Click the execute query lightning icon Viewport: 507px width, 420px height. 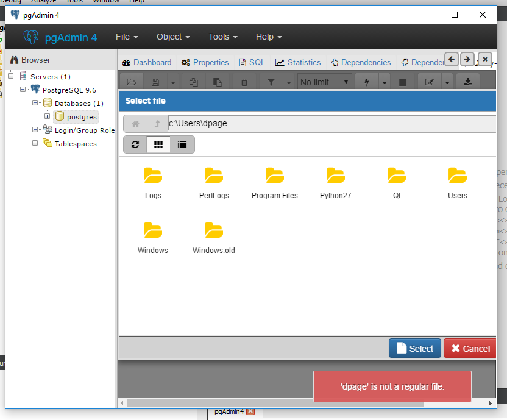click(x=366, y=82)
